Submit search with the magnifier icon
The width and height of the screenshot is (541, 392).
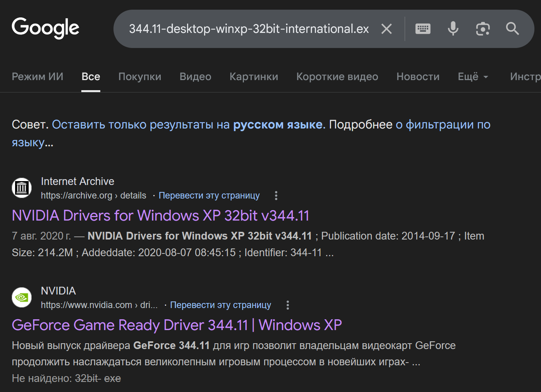point(512,29)
